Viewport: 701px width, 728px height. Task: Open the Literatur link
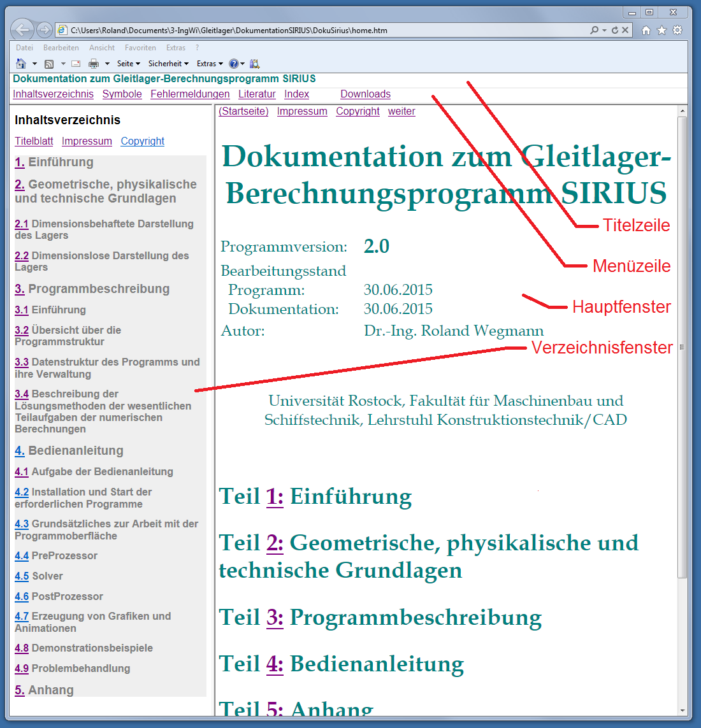pyautogui.click(x=257, y=94)
